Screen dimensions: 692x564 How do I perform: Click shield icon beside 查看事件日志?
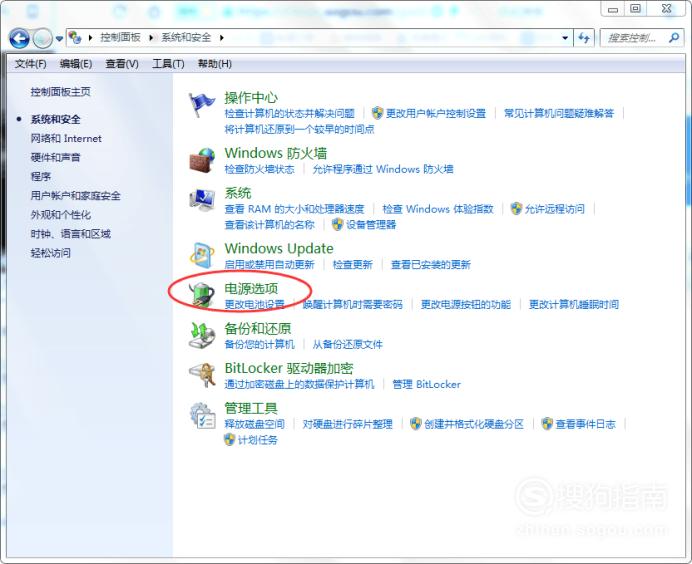547,424
